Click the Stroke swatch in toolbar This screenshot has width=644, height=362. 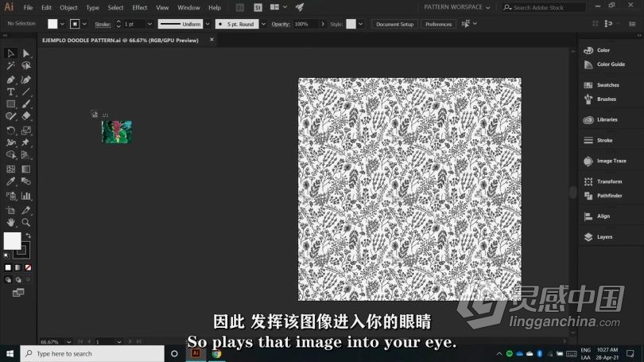pos(22,251)
